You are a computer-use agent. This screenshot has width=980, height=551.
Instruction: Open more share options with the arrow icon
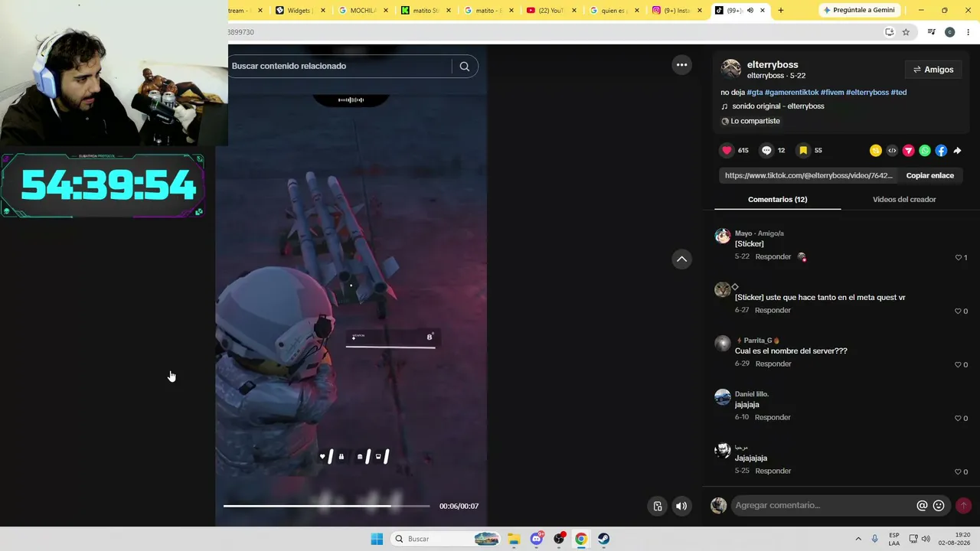957,151
